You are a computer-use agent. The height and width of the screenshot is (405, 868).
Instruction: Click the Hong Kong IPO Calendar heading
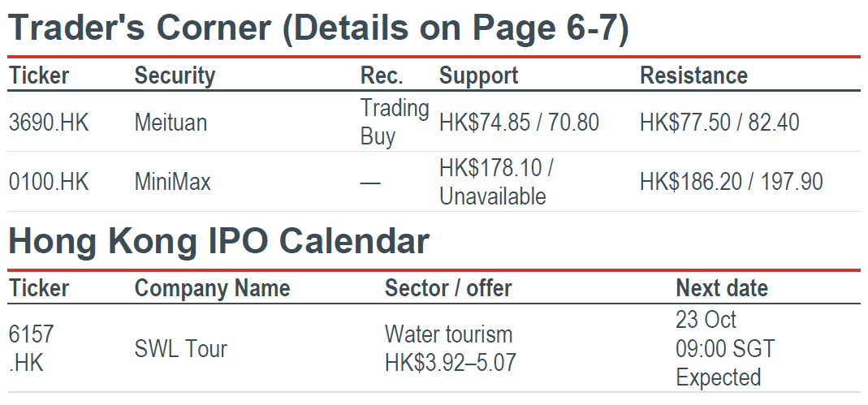click(x=218, y=241)
